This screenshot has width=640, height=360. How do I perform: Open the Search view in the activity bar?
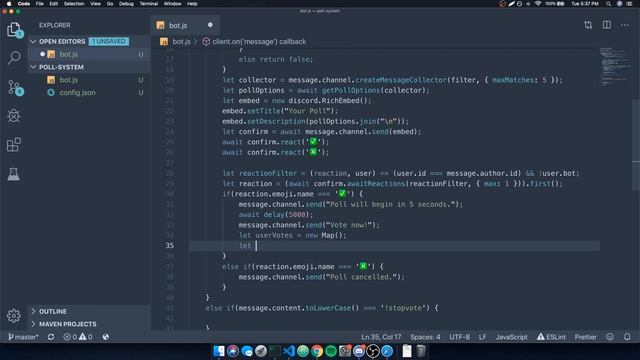(14, 58)
